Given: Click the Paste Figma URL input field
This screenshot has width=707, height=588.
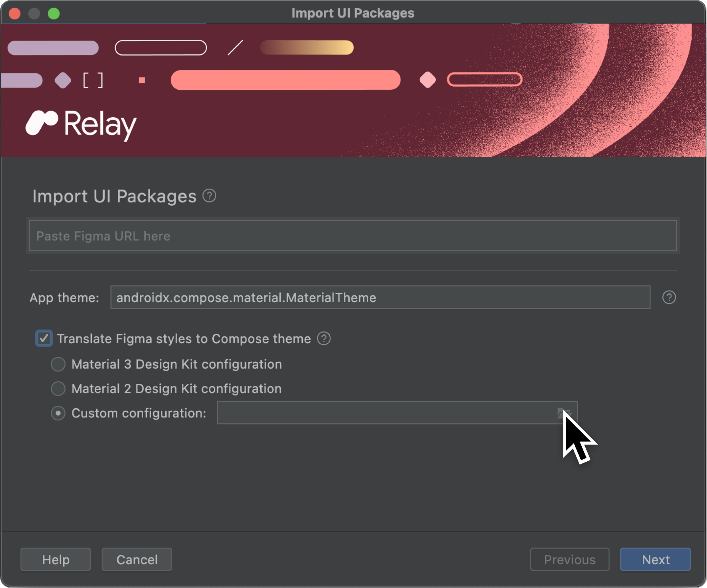Looking at the screenshot, I should (353, 236).
